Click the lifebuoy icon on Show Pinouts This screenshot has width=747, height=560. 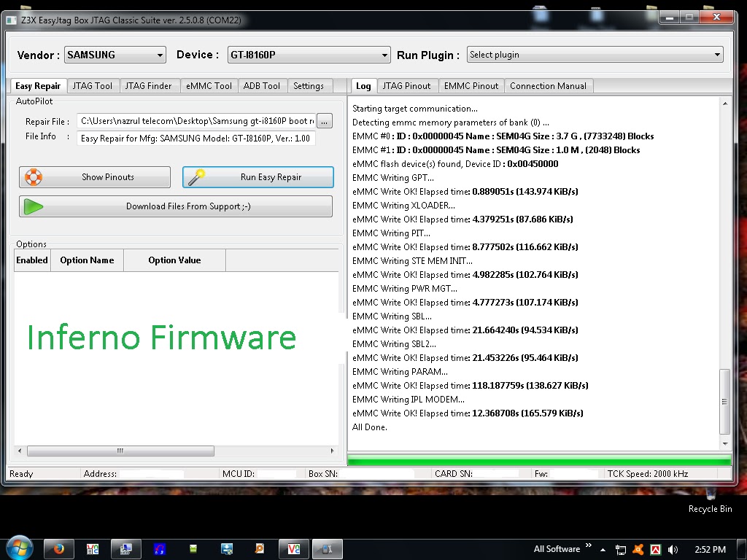tap(34, 177)
